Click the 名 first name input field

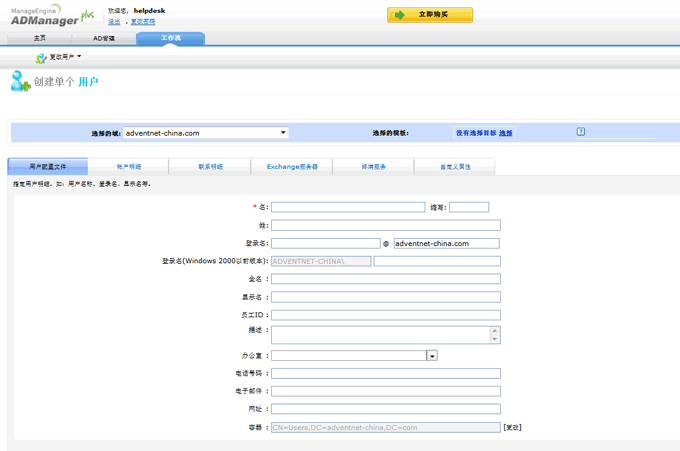click(348, 207)
